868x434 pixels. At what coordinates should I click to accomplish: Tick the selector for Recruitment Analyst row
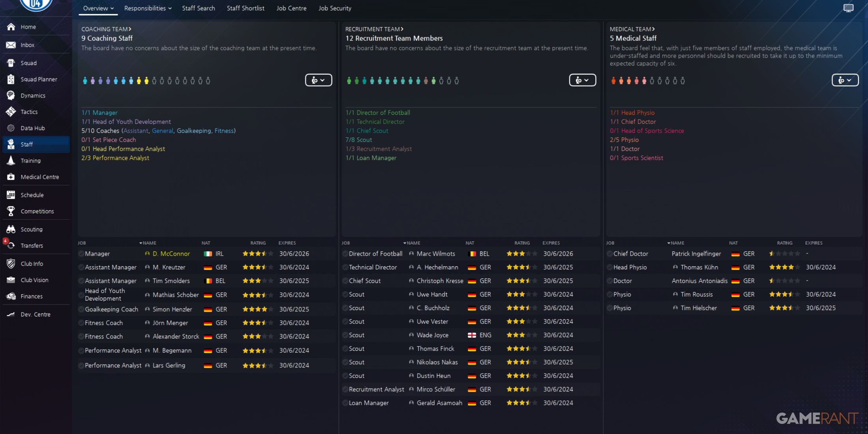click(345, 389)
